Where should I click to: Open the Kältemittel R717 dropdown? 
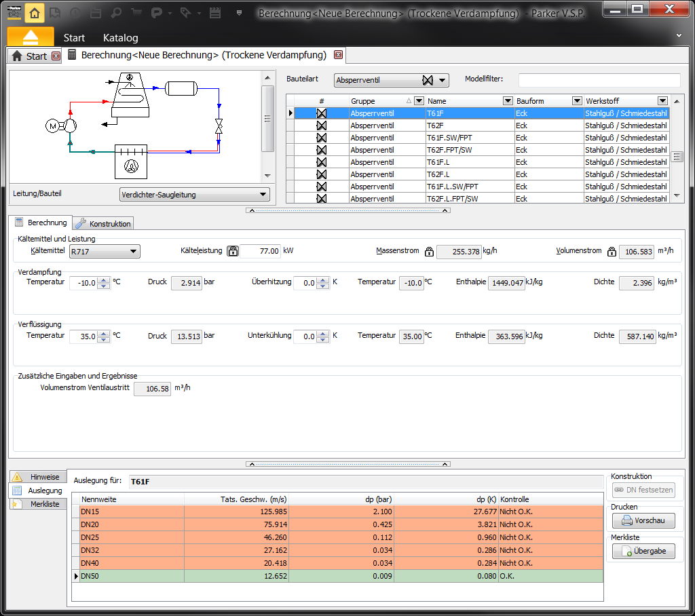click(105, 252)
